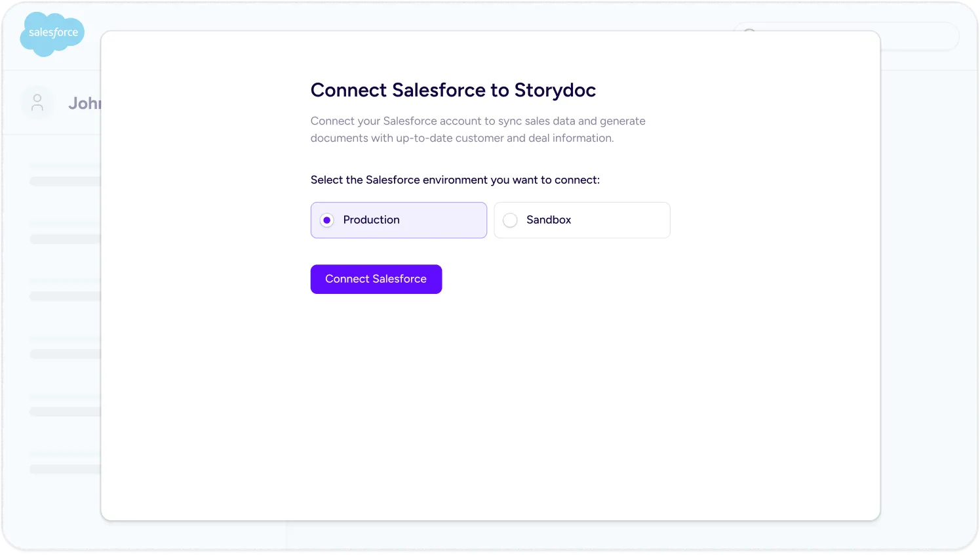Open the Salesforce cloud logo
The width and height of the screenshot is (980, 555).
coord(52,33)
